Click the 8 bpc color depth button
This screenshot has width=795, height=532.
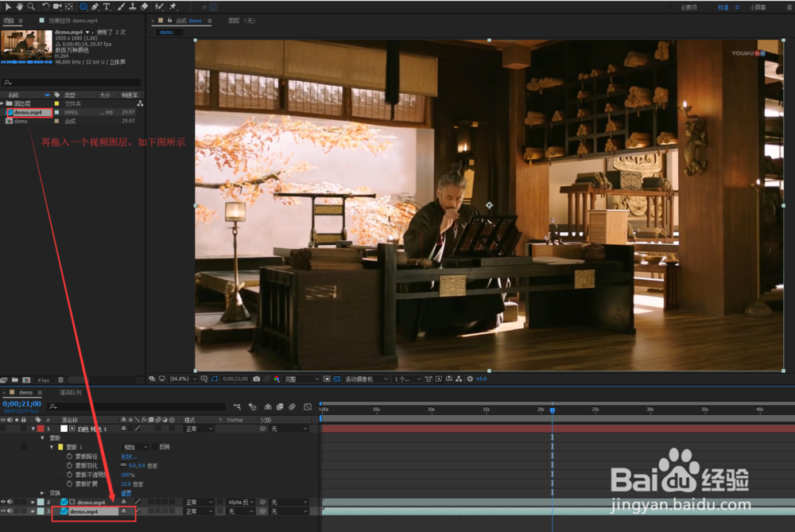[x=44, y=380]
